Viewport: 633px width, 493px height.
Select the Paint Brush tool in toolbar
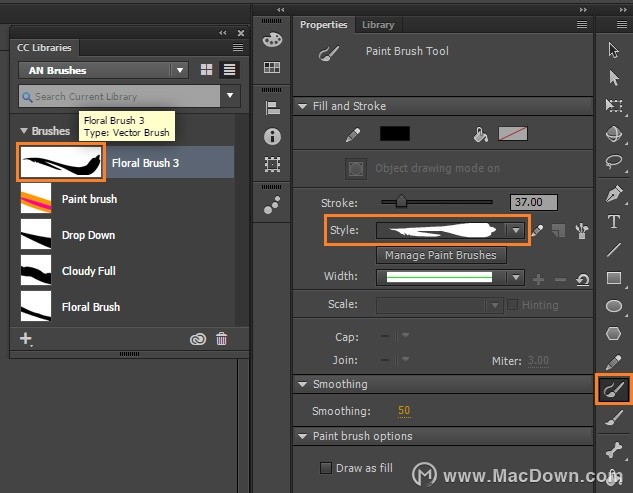click(613, 390)
